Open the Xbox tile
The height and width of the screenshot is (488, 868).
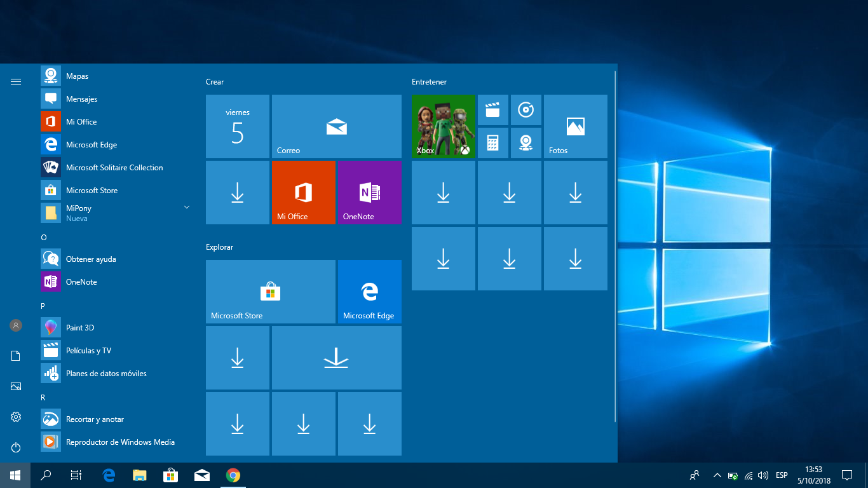tap(444, 126)
